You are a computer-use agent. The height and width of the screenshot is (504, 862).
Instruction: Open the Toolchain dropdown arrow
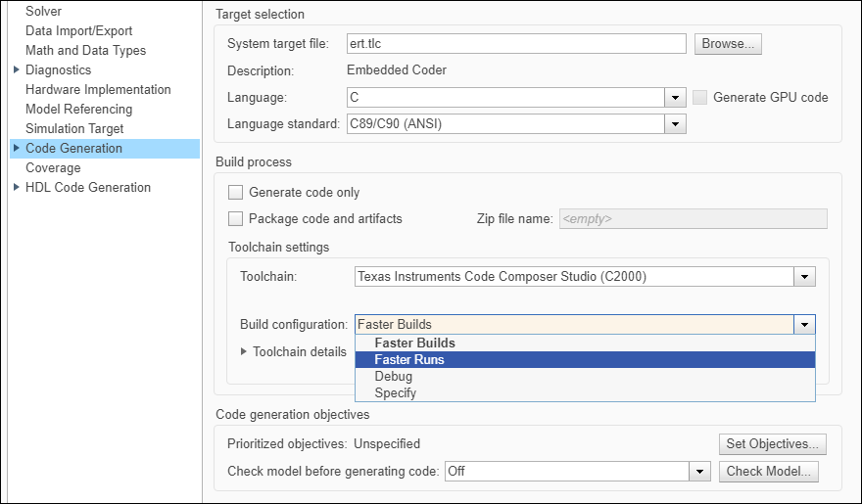805,277
